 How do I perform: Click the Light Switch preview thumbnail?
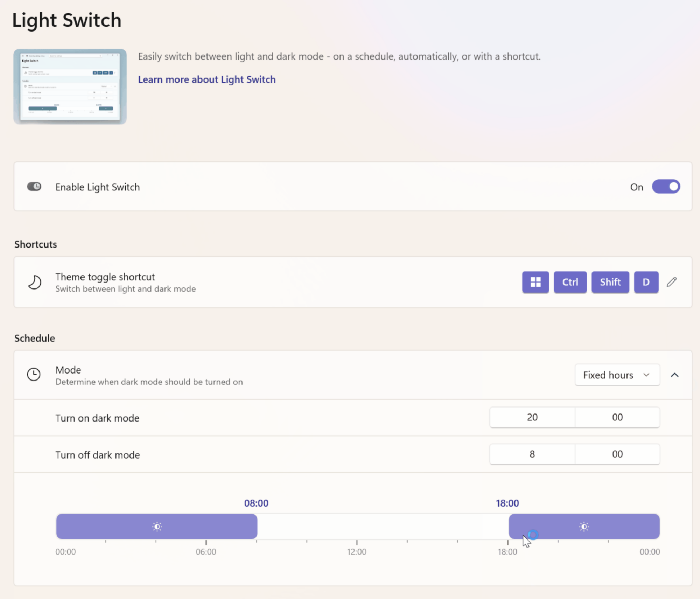(70, 86)
